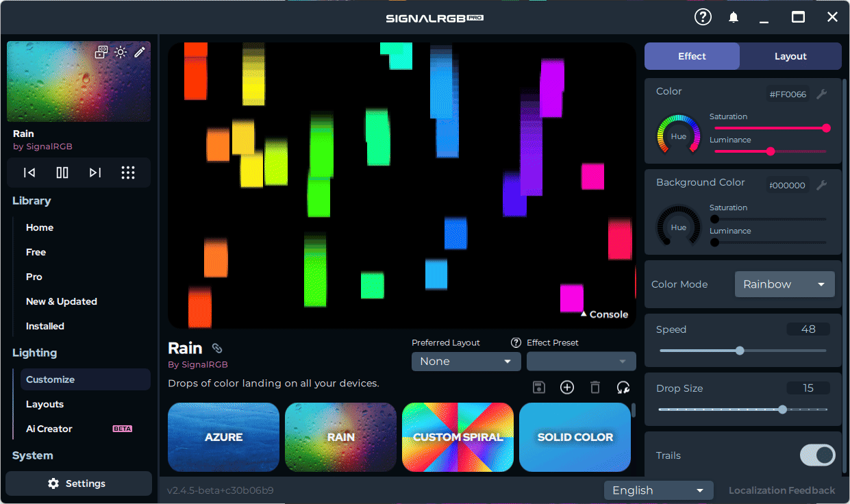Open the Pro effects section
The width and height of the screenshot is (850, 504).
click(34, 277)
